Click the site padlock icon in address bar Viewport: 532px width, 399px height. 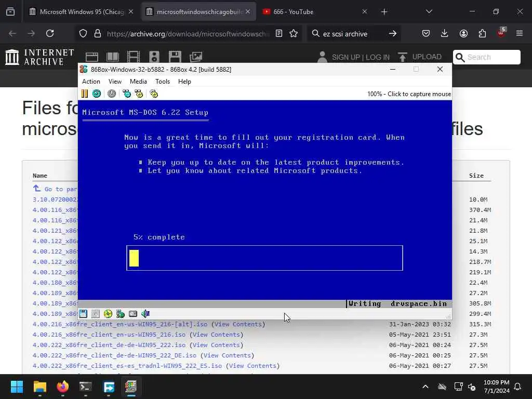point(98,33)
